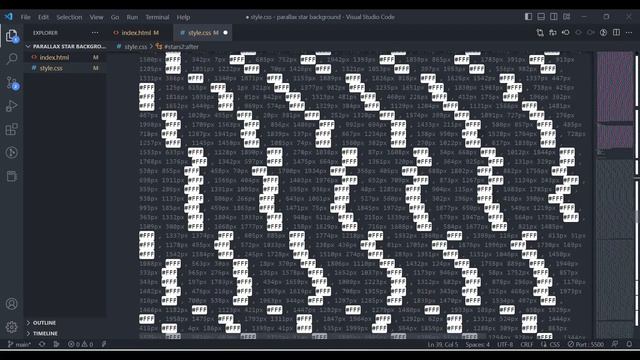Click the pencil-like icon in status bar

coord(104,344)
